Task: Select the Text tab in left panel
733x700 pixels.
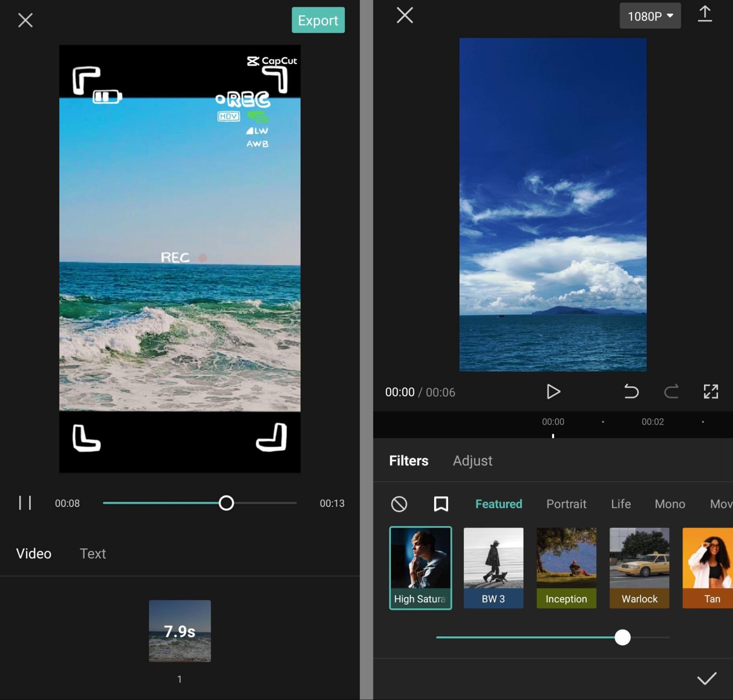Action: point(92,553)
